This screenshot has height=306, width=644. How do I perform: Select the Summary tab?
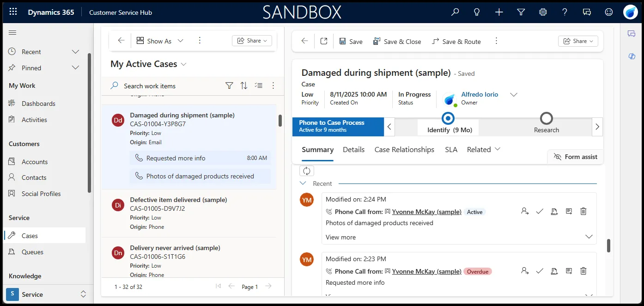pos(317,149)
